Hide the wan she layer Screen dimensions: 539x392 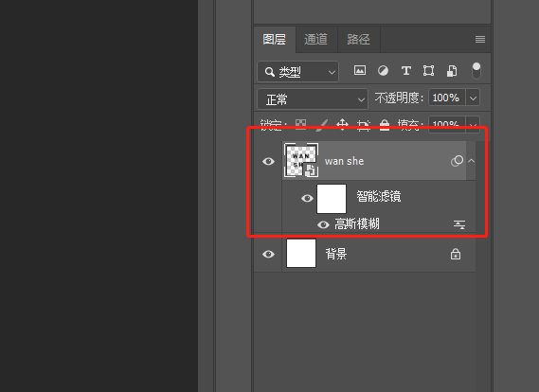(268, 161)
